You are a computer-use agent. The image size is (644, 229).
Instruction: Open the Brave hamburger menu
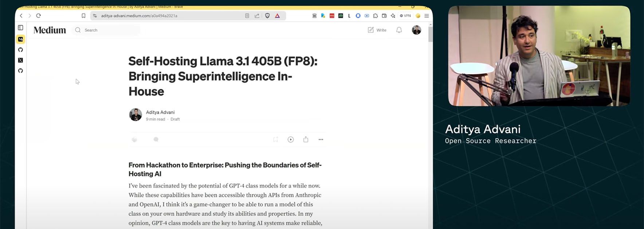pyautogui.click(x=427, y=16)
